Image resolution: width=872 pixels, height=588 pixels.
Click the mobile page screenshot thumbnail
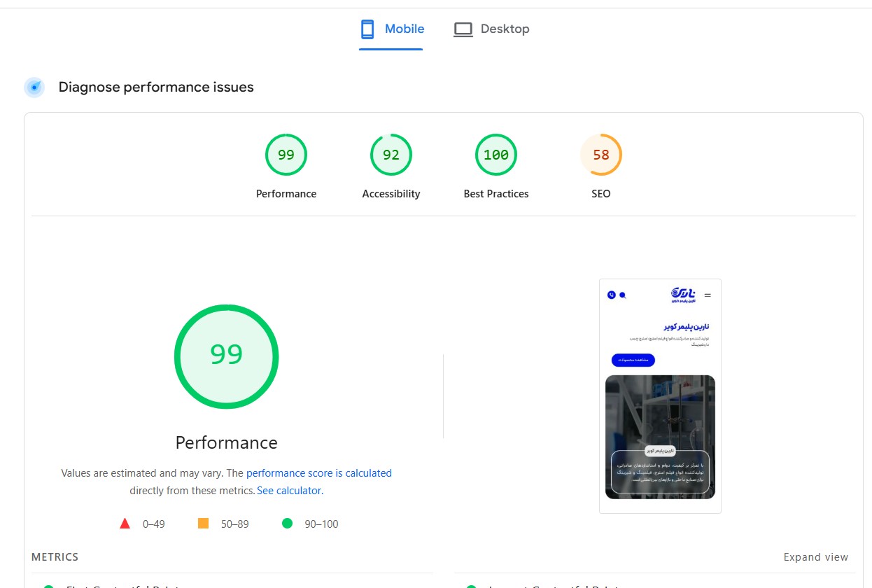coord(660,396)
